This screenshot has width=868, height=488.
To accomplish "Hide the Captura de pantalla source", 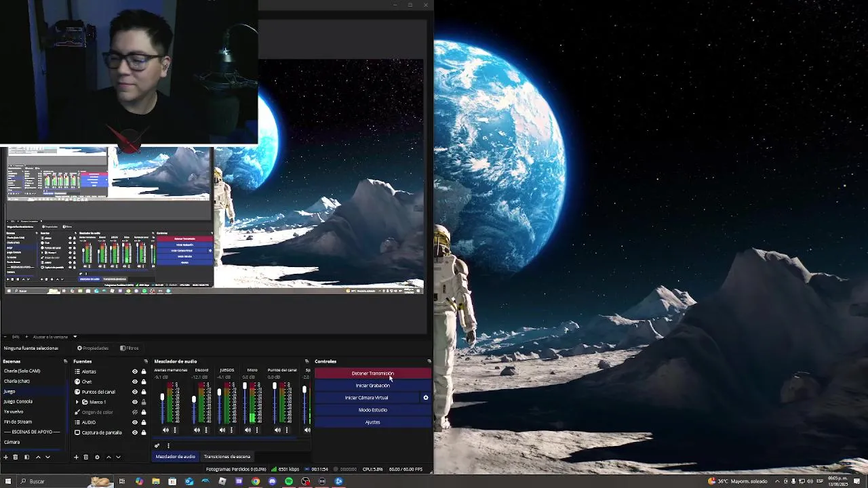I will coord(134,432).
